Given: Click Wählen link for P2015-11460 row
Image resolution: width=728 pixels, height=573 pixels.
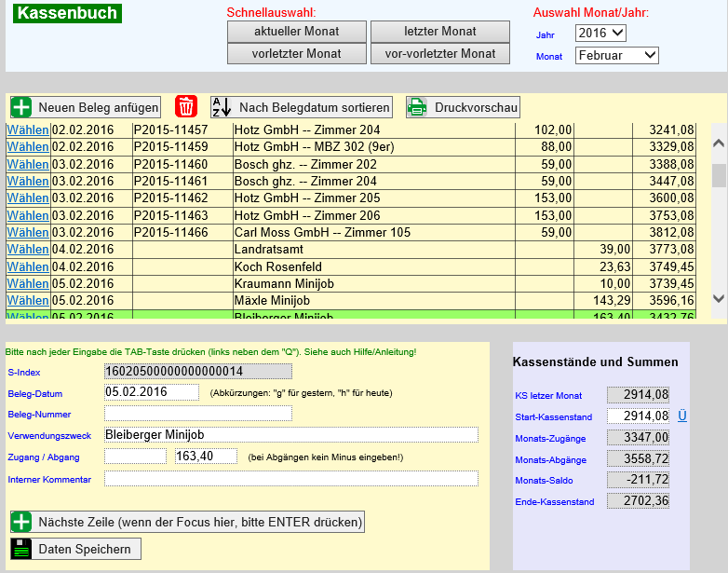Looking at the screenshot, I should [28, 165].
